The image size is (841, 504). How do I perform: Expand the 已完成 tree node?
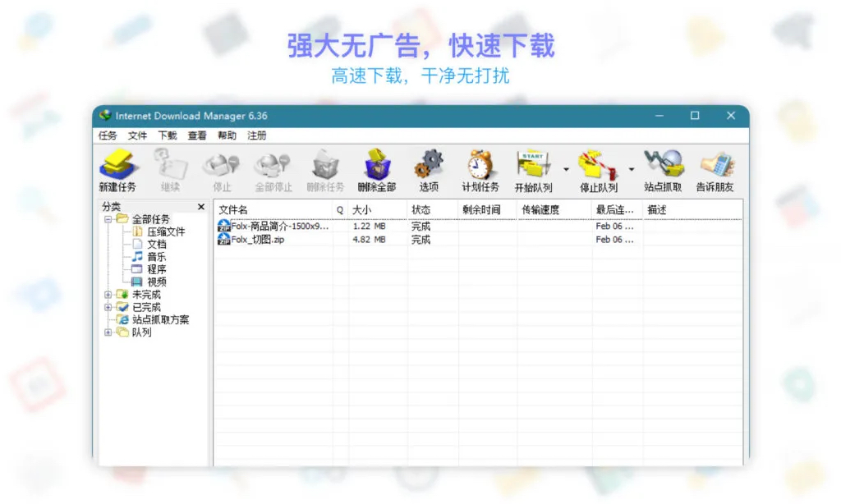click(x=108, y=307)
